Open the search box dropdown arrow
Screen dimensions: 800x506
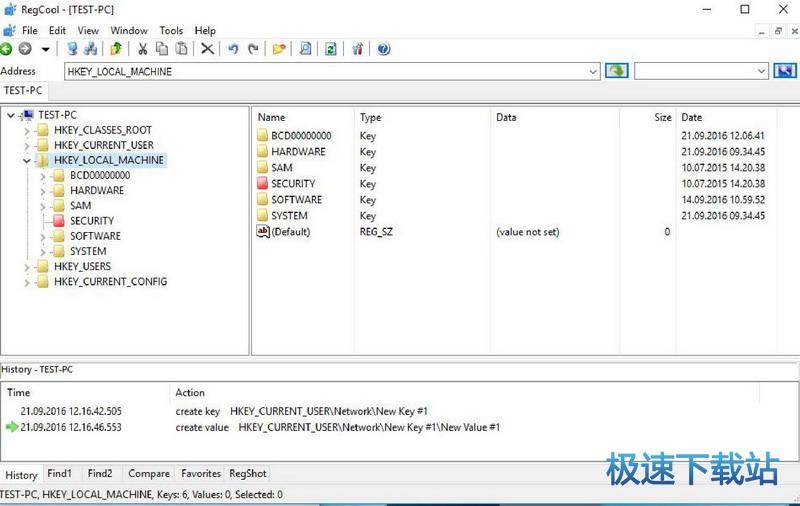coord(761,71)
